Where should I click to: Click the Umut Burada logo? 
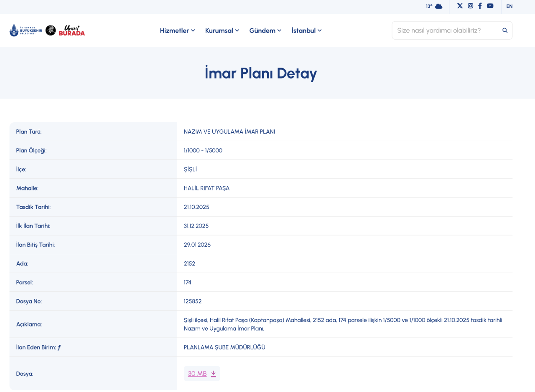pyautogui.click(x=72, y=30)
